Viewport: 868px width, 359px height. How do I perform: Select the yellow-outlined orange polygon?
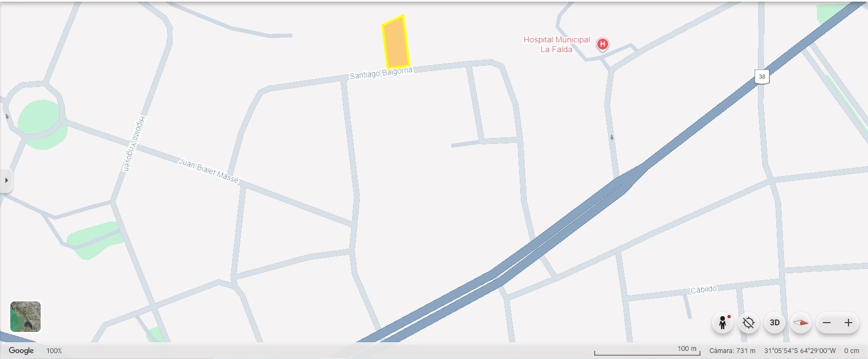point(396,43)
